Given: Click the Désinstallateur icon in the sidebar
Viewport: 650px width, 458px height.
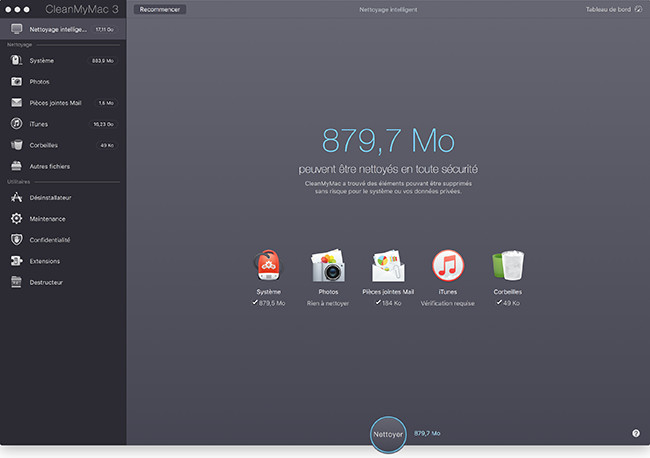Looking at the screenshot, I should 17,197.
